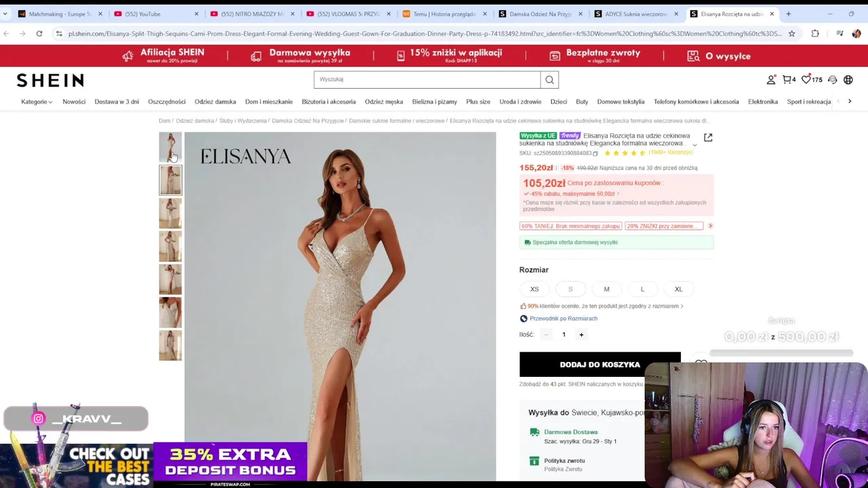Click the minus quantity button

pos(546,335)
